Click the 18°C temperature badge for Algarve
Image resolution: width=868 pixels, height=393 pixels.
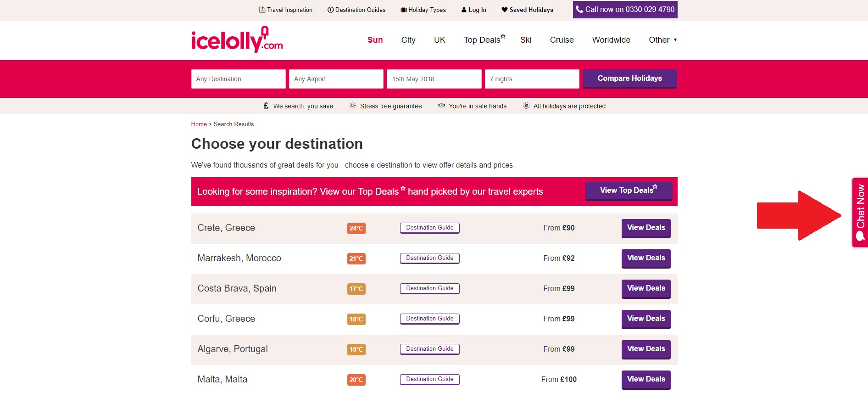pos(356,349)
